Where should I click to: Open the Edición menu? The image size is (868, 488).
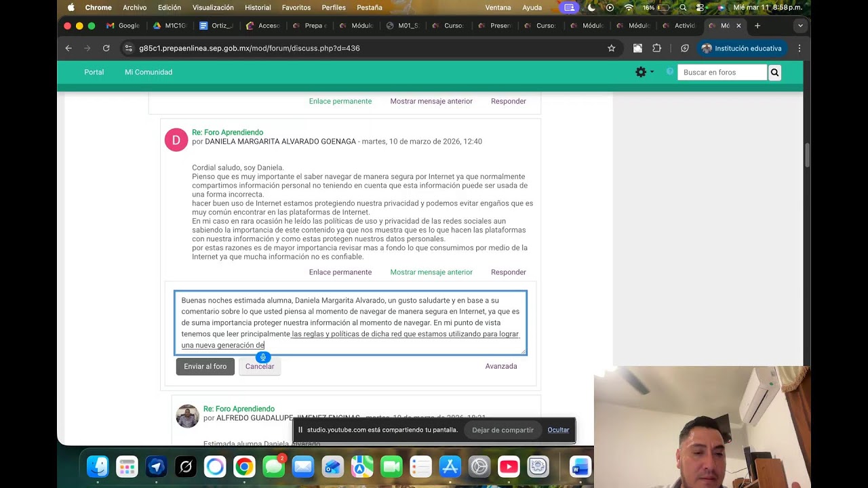(170, 7)
